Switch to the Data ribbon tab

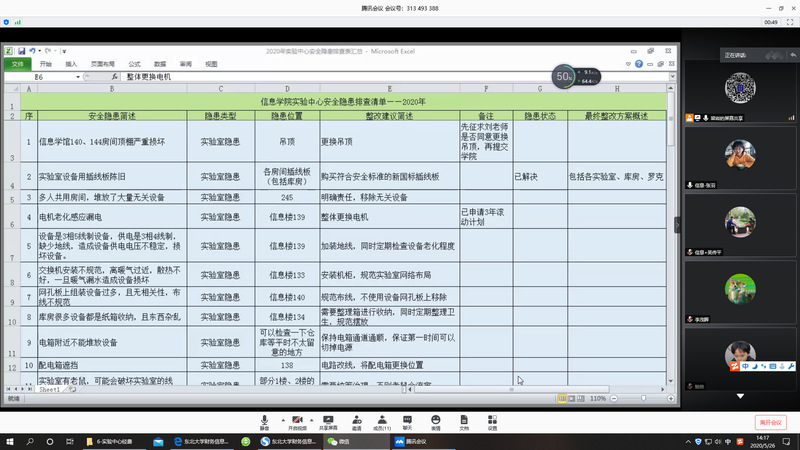click(160, 63)
